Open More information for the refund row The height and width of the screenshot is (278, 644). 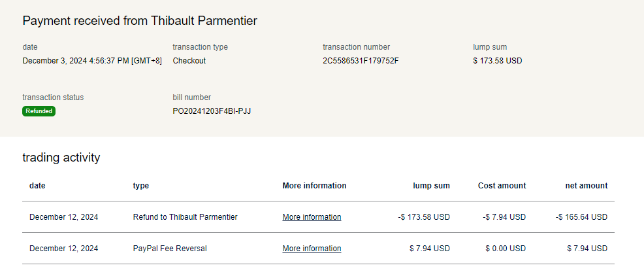(312, 217)
